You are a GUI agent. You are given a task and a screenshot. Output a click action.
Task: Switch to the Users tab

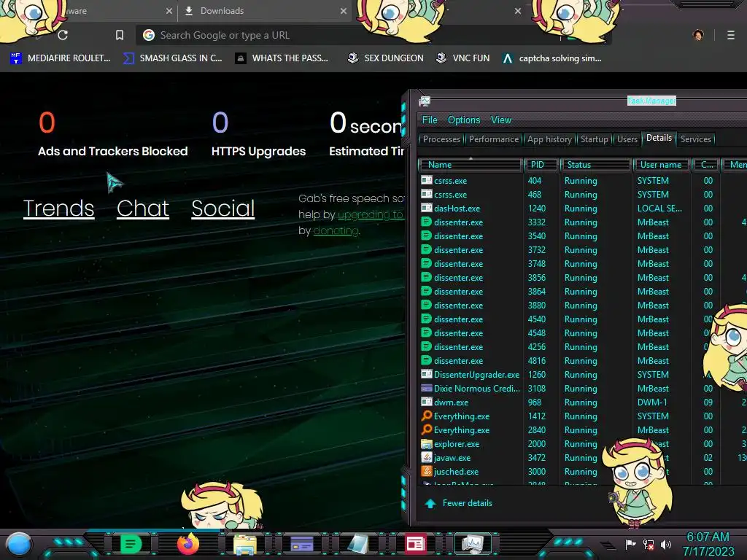(627, 139)
